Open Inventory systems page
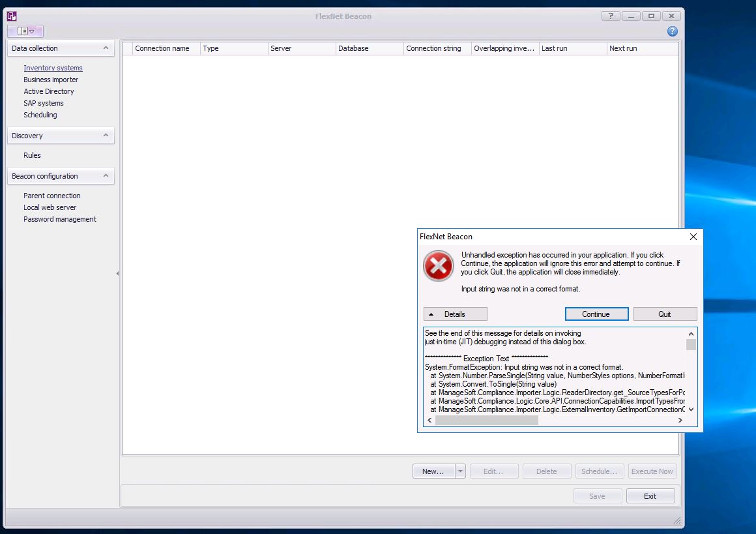The width and height of the screenshot is (756, 534). 53,68
